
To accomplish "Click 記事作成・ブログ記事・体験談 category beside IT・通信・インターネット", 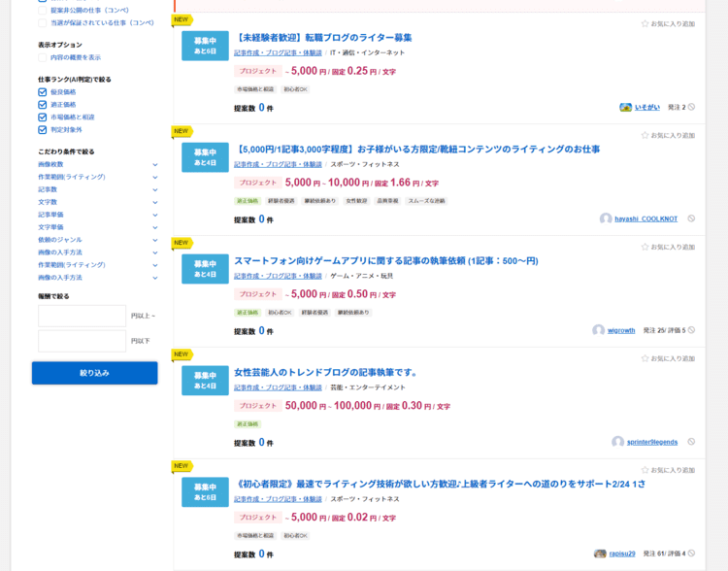I will 278,53.
